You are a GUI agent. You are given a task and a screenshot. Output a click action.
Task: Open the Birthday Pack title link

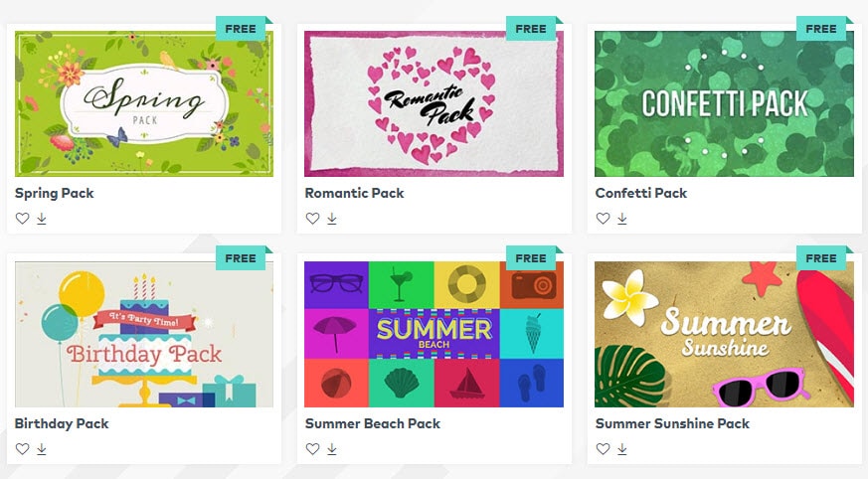tap(62, 423)
